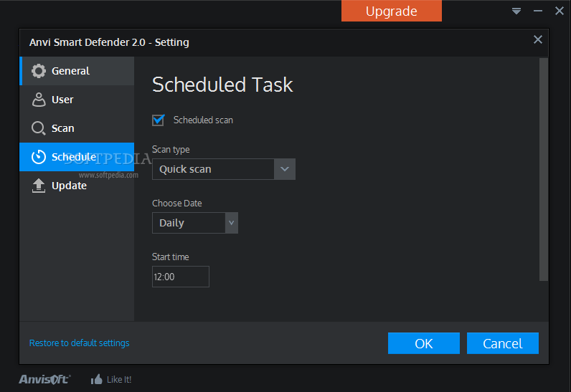Screen dimensions: 571x392
Task: Select the Schedule settings tab
Action: tap(77, 157)
